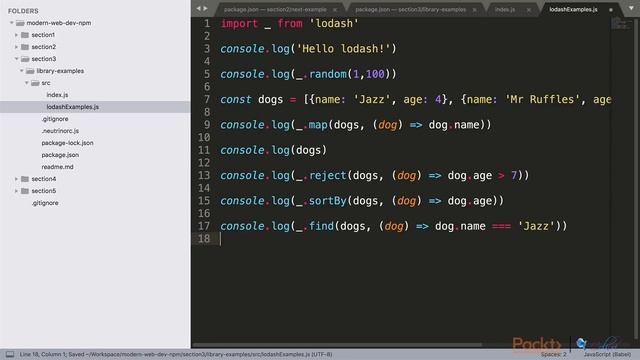Click the _.sortBy call on line 15
This screenshot has width=640, height=360.
(321, 201)
